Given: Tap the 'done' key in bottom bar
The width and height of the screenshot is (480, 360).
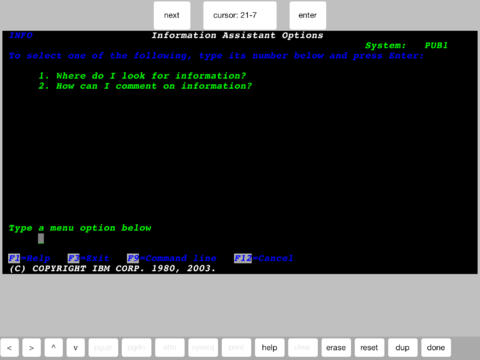Looking at the screenshot, I should point(436,348).
